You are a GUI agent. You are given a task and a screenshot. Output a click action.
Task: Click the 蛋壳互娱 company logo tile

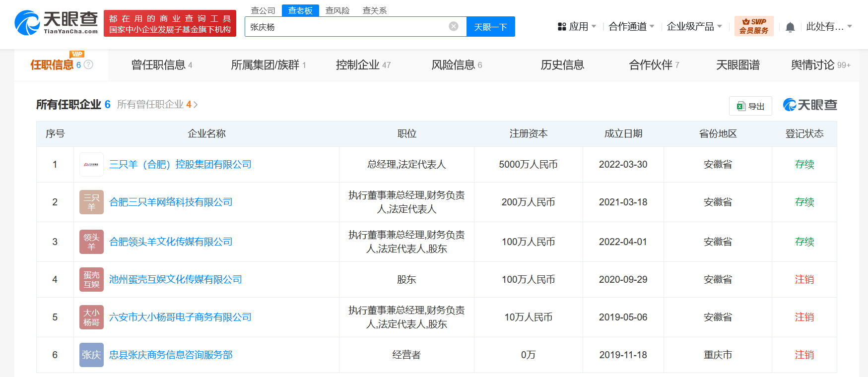click(x=91, y=279)
